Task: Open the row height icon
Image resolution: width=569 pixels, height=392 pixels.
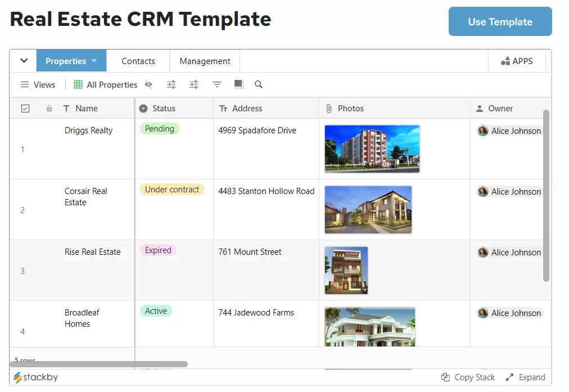Action: [x=238, y=84]
